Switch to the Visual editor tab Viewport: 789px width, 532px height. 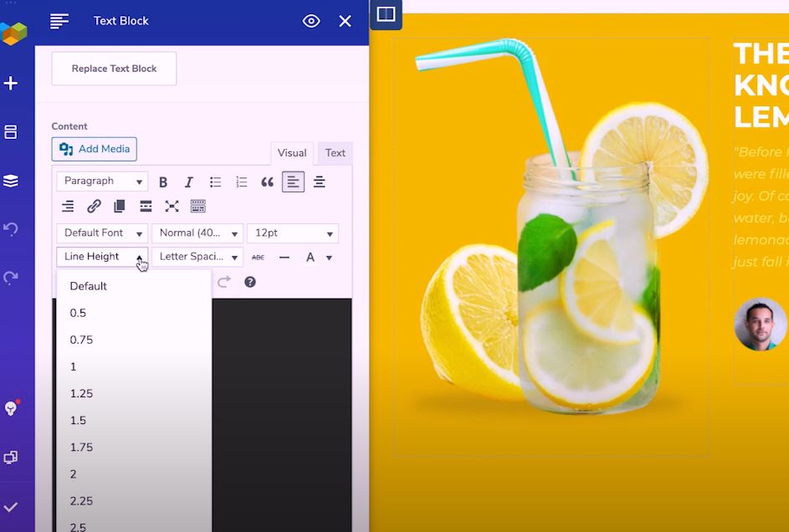pyautogui.click(x=292, y=153)
